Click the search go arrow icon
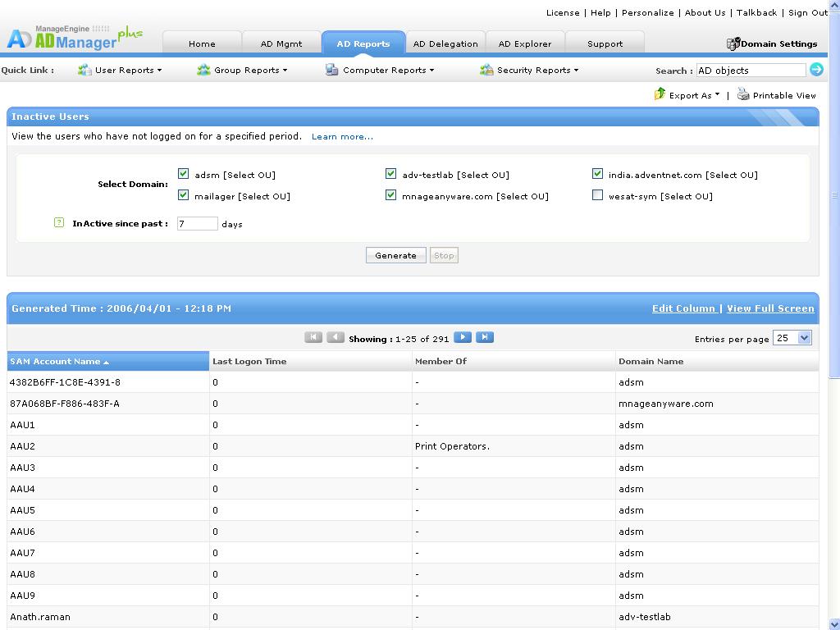This screenshot has width=840, height=630. [x=816, y=69]
